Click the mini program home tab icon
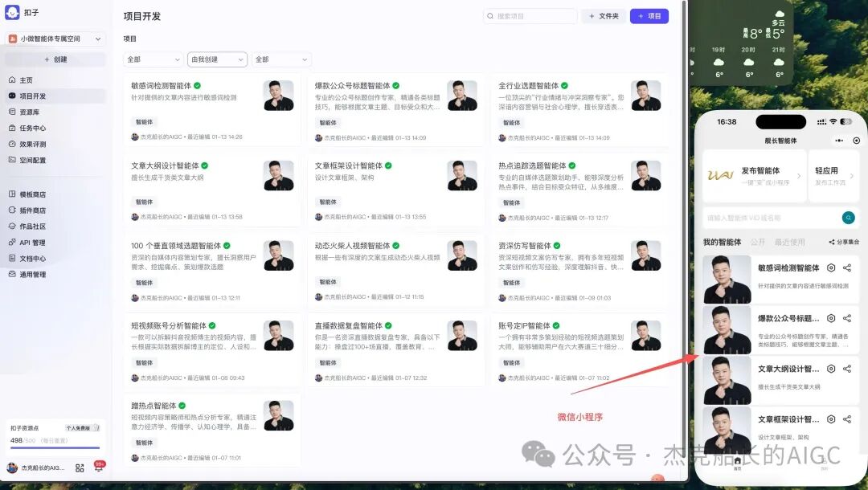Viewport: 868px width, 490px height. [x=737, y=463]
